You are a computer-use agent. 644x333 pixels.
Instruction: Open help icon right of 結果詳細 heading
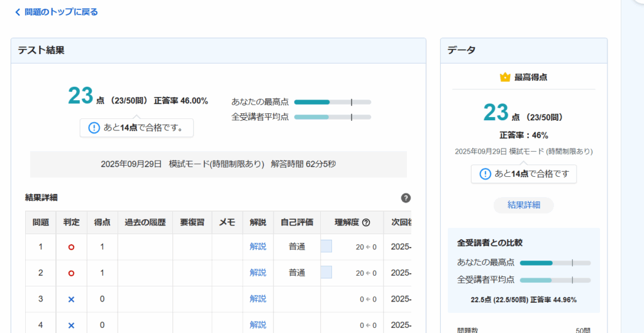point(406,198)
